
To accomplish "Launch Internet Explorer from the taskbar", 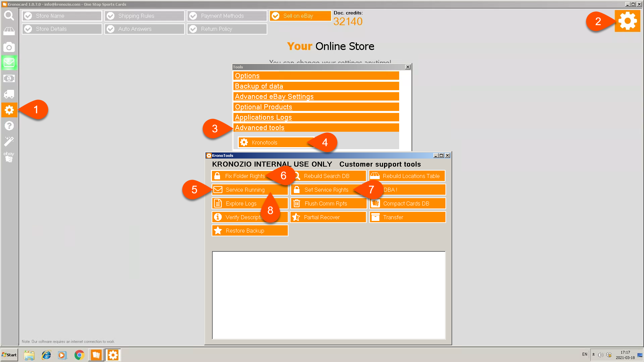I will [x=46, y=355].
